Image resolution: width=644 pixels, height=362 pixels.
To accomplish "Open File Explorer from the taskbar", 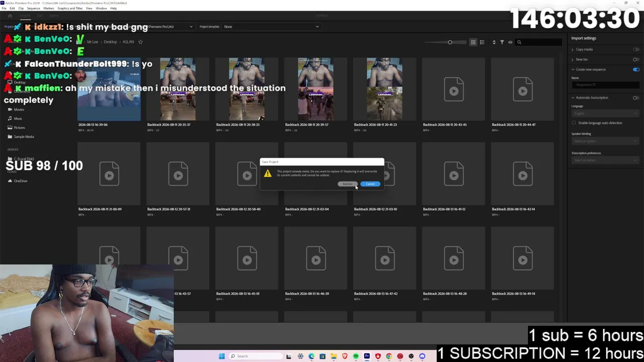I will point(334,356).
